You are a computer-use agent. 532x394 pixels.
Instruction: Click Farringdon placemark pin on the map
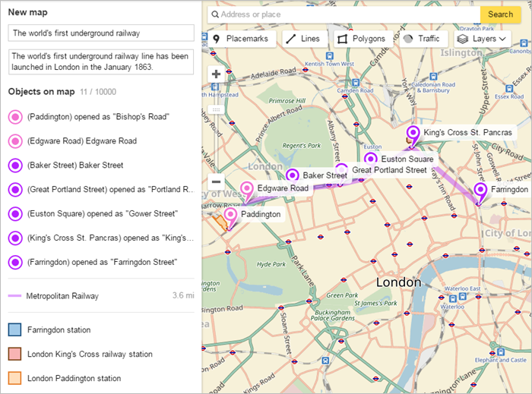pos(480,191)
